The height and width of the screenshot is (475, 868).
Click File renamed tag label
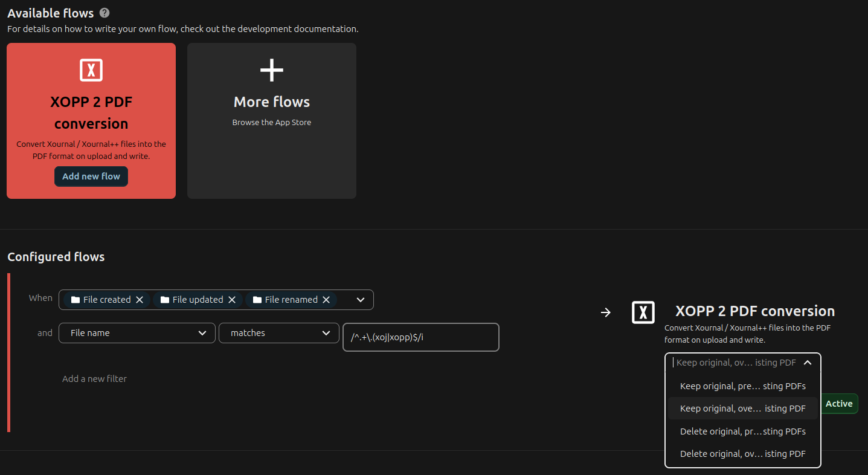click(291, 300)
